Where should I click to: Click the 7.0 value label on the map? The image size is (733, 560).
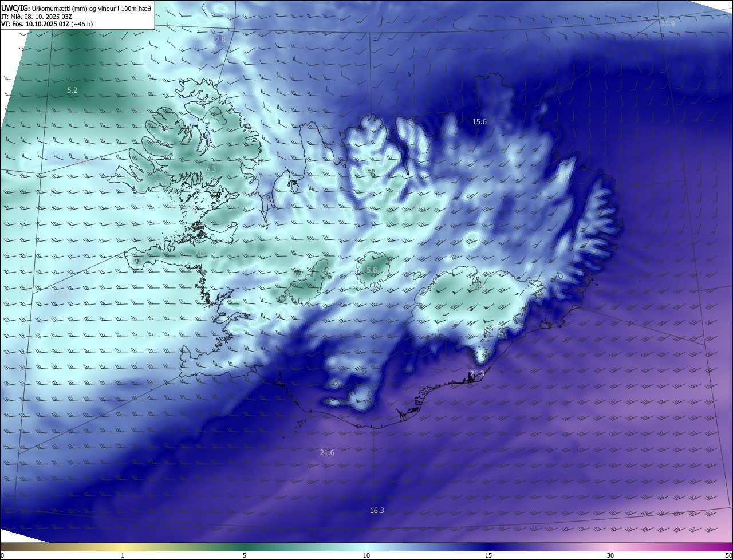point(199,253)
